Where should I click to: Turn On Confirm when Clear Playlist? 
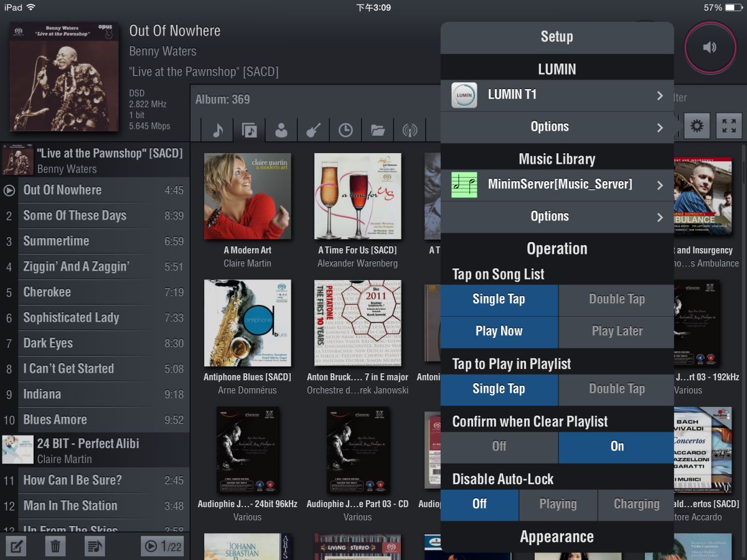click(x=617, y=447)
